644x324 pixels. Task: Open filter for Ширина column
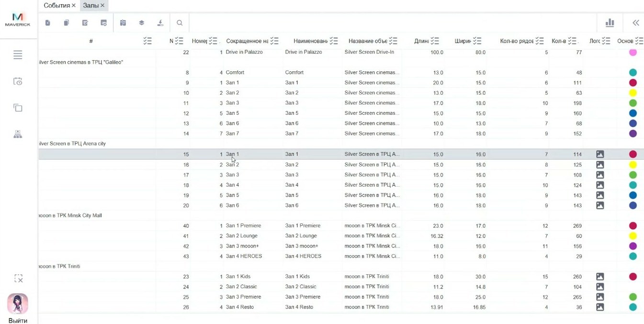[x=477, y=41]
